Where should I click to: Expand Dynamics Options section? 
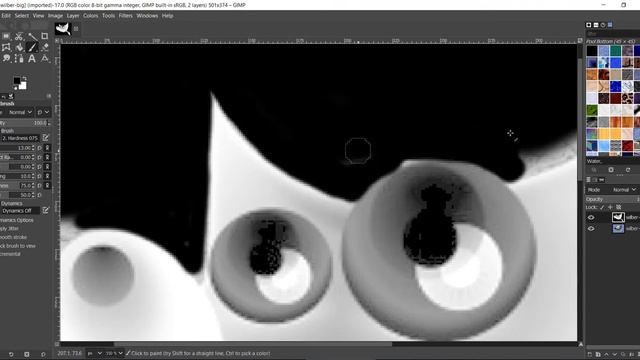[16, 220]
